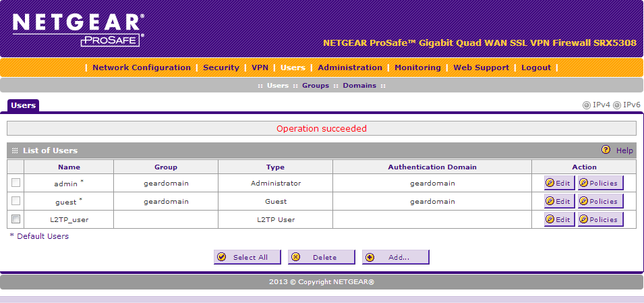Screen dimensions: 644x303
Task: Open the Administration menu
Action: pyautogui.click(x=350, y=67)
